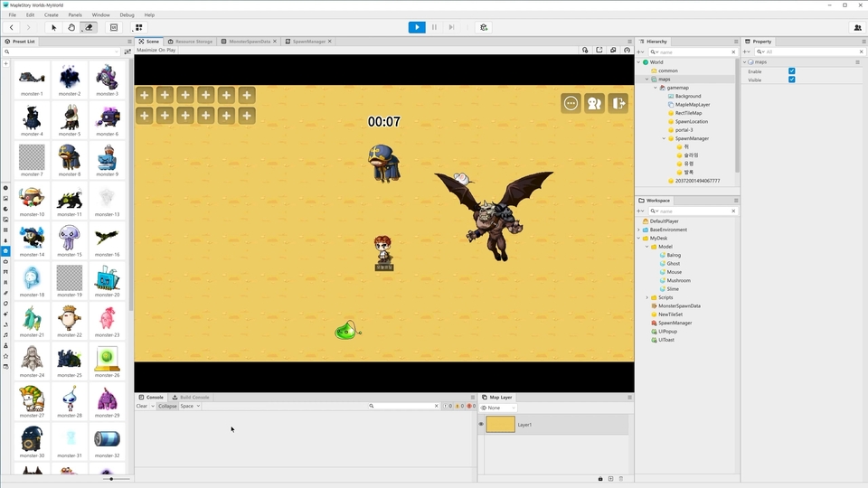Click the Workspace add plus button
Viewport: 868px width, 488px height.
(x=640, y=211)
